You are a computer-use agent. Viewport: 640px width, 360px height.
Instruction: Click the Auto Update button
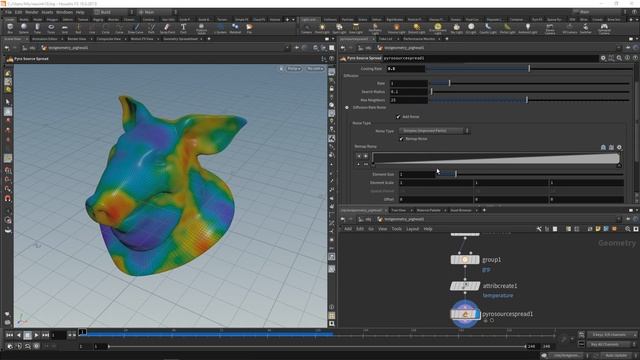point(616,356)
